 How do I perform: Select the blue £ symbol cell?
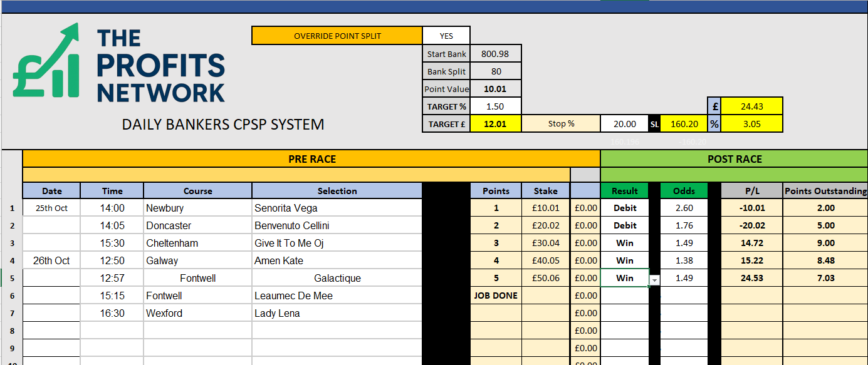coord(714,106)
